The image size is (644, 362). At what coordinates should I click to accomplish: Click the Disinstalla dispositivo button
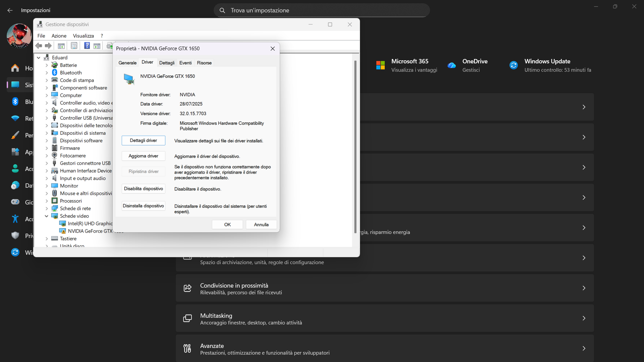144,206
